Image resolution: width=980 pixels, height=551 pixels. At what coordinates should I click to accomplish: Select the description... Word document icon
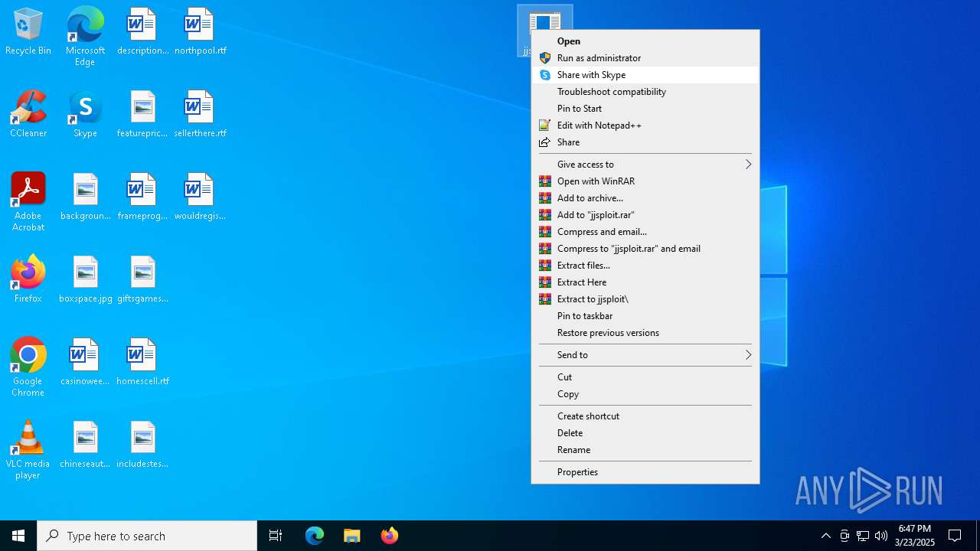(142, 32)
